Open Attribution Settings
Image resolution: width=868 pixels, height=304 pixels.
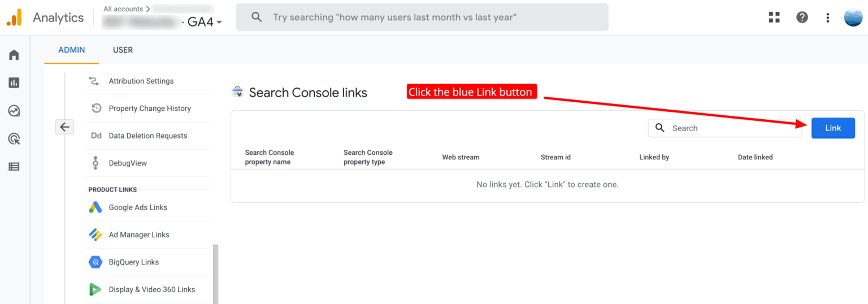[141, 81]
